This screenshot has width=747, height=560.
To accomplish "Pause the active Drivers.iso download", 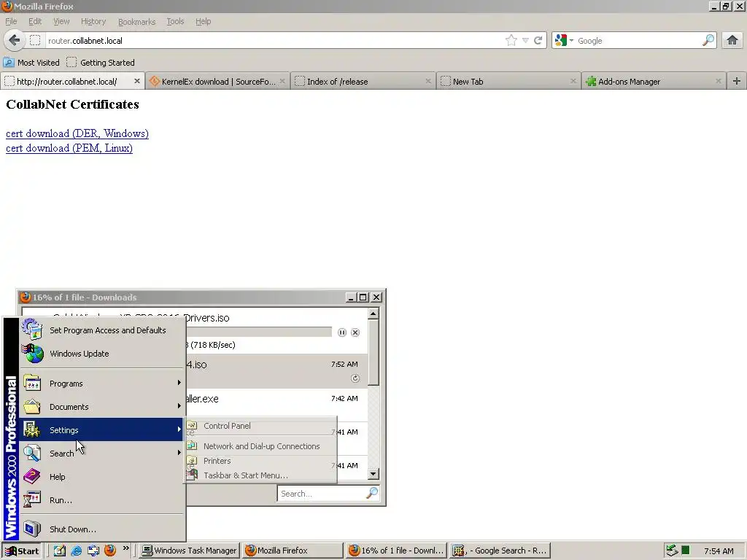I will pos(341,332).
